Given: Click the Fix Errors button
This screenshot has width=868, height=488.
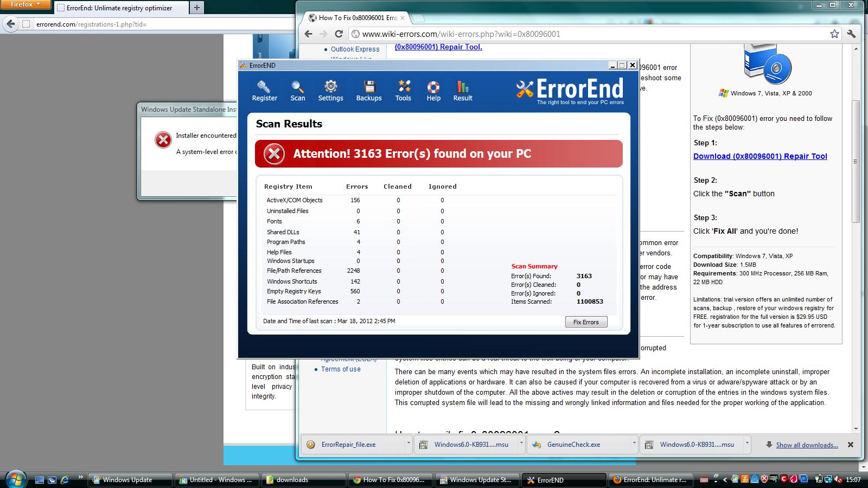Looking at the screenshot, I should tap(586, 322).
